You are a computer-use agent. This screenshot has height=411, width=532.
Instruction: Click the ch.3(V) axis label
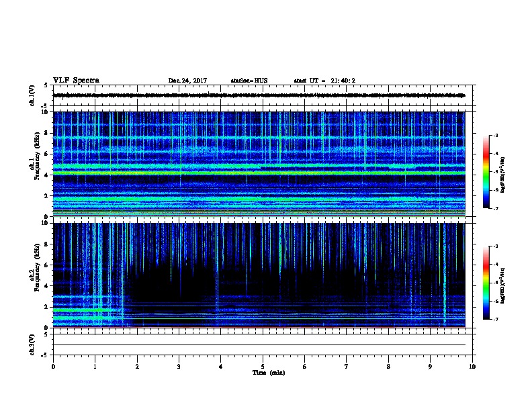coord(32,345)
